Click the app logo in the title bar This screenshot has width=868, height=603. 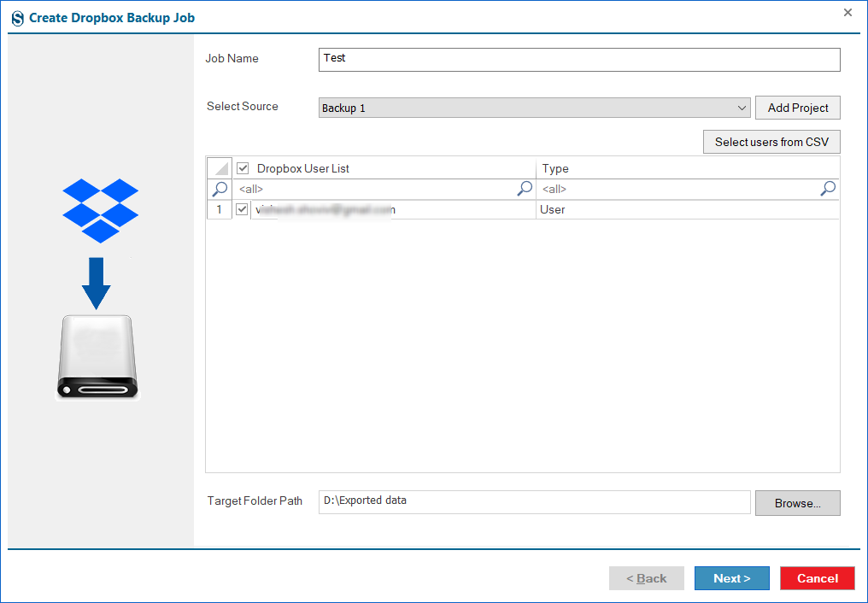[x=18, y=18]
